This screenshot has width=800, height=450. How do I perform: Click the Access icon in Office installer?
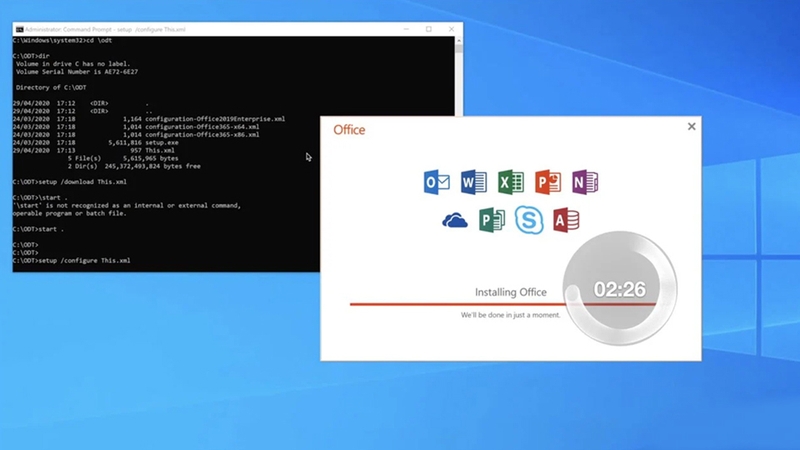pyautogui.click(x=566, y=220)
